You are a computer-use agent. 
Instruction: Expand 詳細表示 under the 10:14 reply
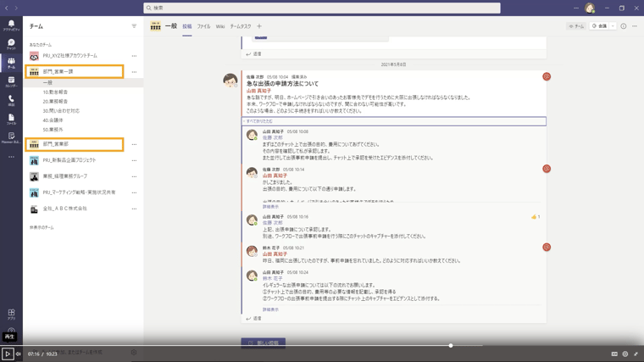[x=270, y=206]
